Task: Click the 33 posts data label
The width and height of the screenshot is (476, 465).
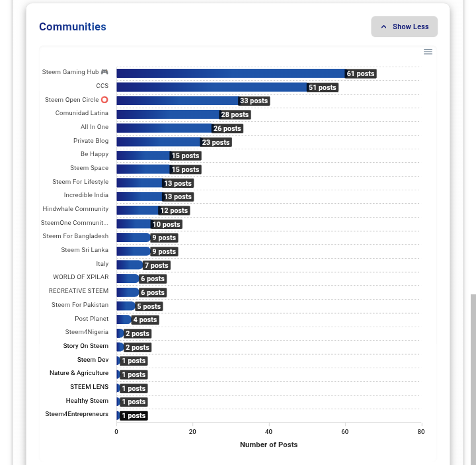Action: (x=254, y=101)
